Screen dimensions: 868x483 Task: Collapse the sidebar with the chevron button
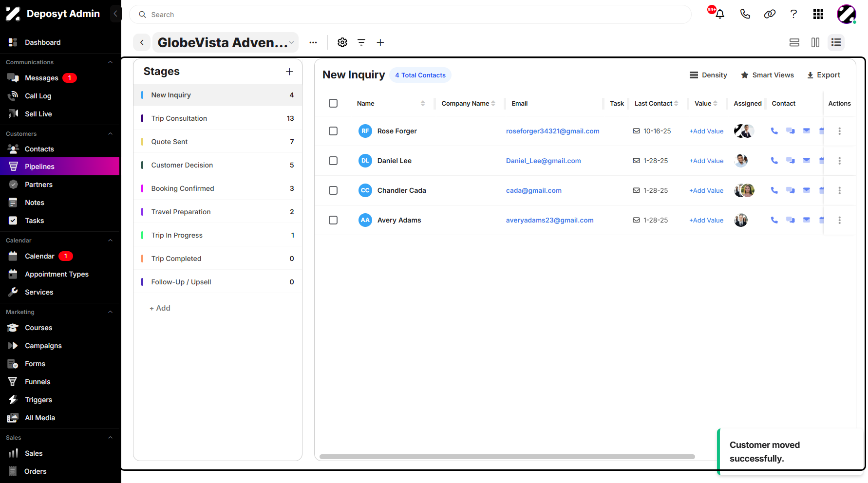point(115,14)
